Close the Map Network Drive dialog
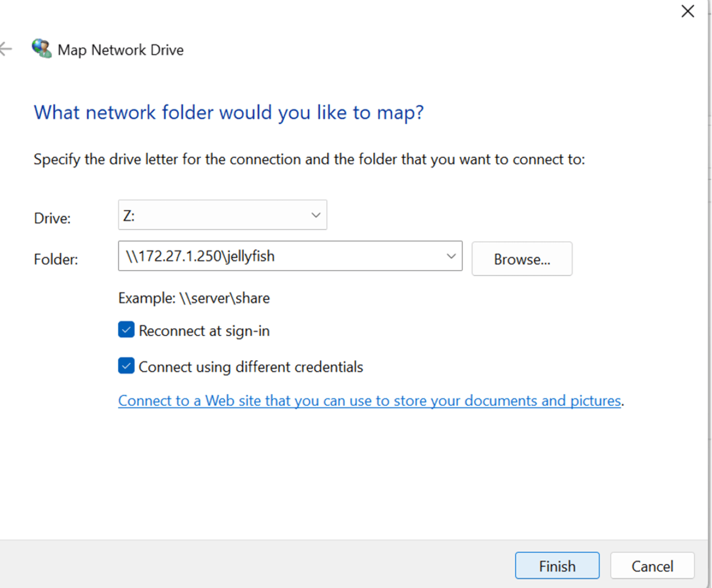 pos(688,11)
